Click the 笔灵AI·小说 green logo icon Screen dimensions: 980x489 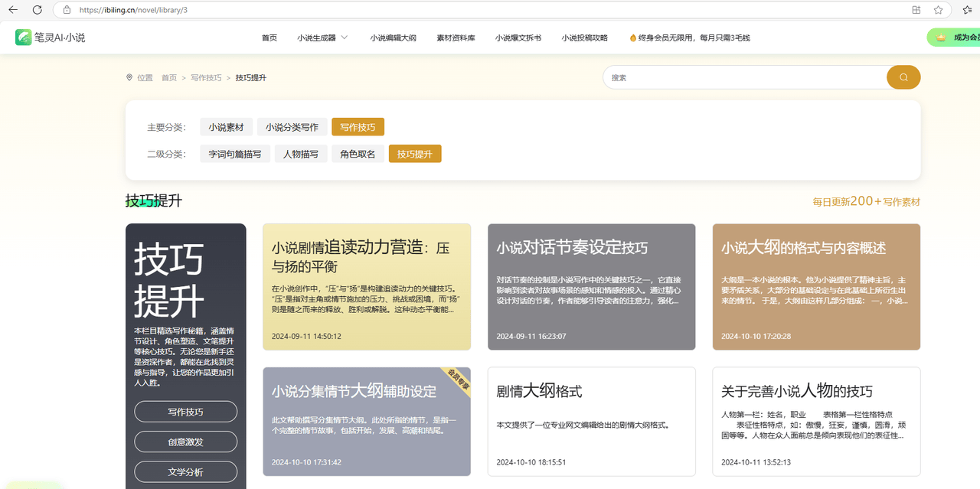[x=23, y=37]
